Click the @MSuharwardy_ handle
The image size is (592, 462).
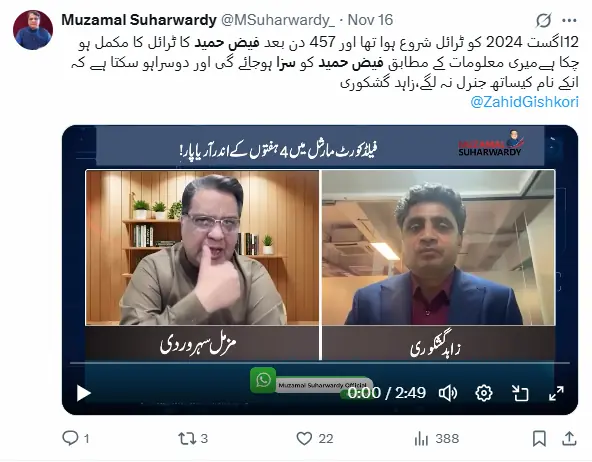pyautogui.click(x=278, y=20)
